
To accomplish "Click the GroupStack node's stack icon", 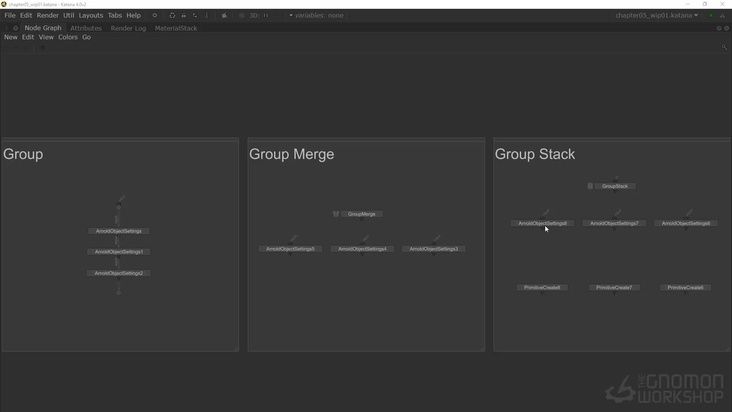I will pyautogui.click(x=590, y=186).
